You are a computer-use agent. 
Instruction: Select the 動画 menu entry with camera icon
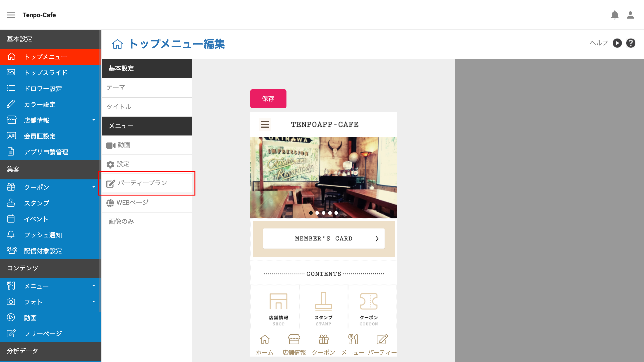coord(147,145)
